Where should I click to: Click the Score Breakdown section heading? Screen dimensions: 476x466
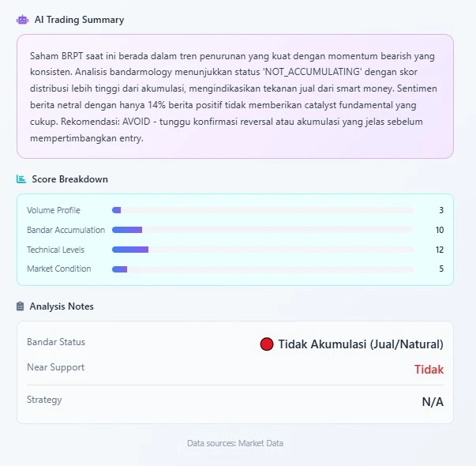coord(69,179)
